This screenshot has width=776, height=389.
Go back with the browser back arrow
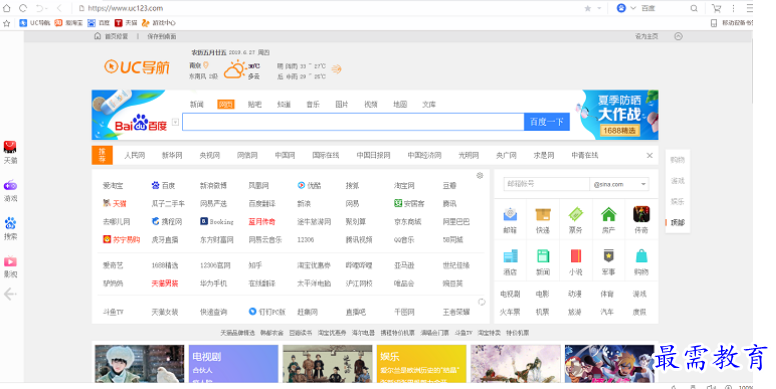click(x=59, y=8)
